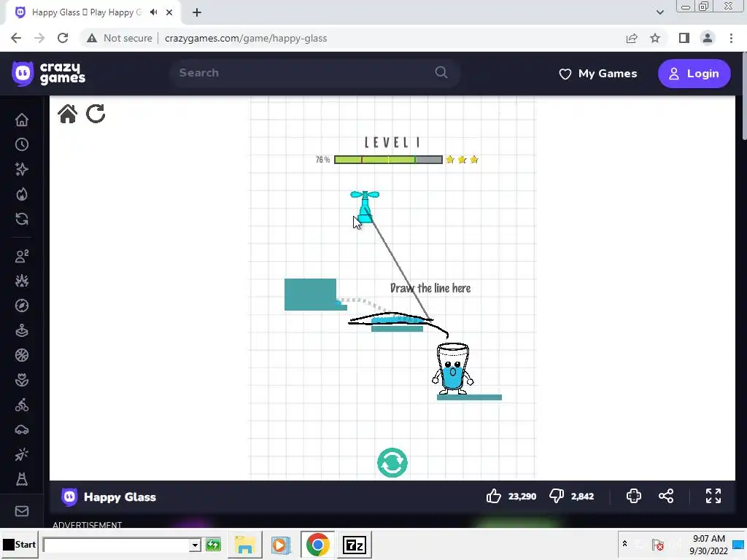The height and width of the screenshot is (560, 747).
Task: Click the game Home icon
Action: point(67,114)
